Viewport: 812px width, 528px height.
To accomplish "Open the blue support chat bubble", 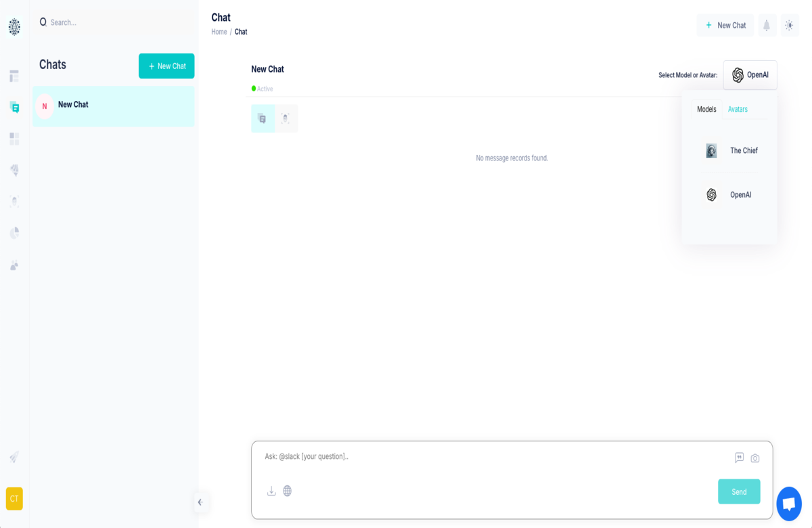I will (x=788, y=504).
